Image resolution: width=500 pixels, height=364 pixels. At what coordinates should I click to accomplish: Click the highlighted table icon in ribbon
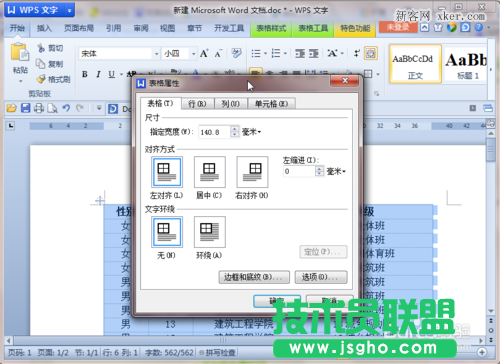[371, 53]
